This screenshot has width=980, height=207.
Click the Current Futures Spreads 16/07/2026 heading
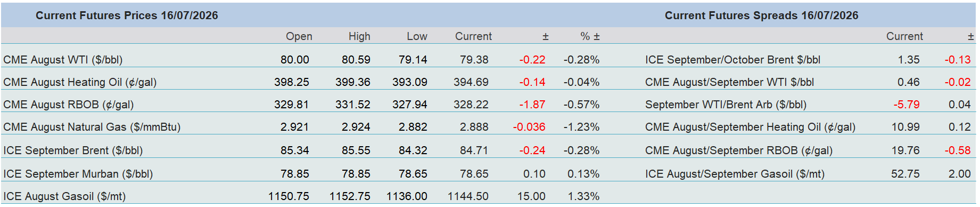[761, 15]
